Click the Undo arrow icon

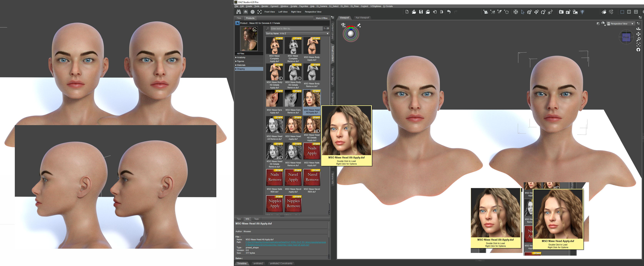point(449,12)
